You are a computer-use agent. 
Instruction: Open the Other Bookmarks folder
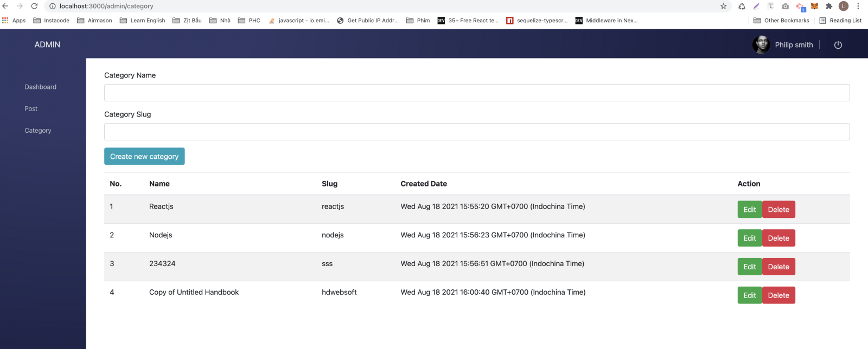(x=781, y=21)
